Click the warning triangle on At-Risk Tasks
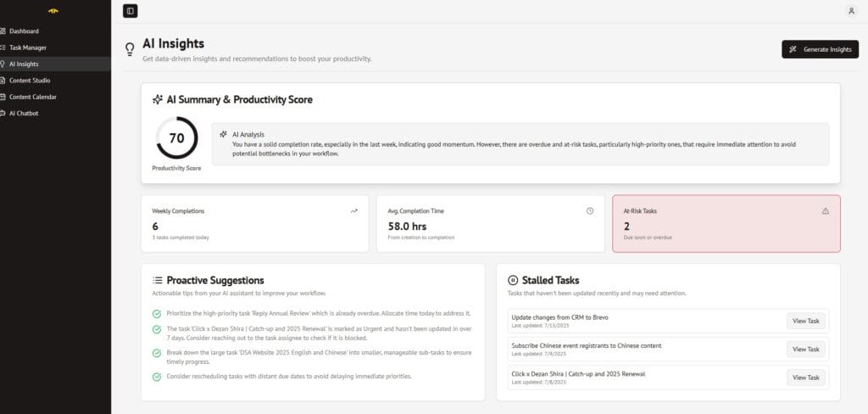This screenshot has width=868, height=414. click(826, 211)
